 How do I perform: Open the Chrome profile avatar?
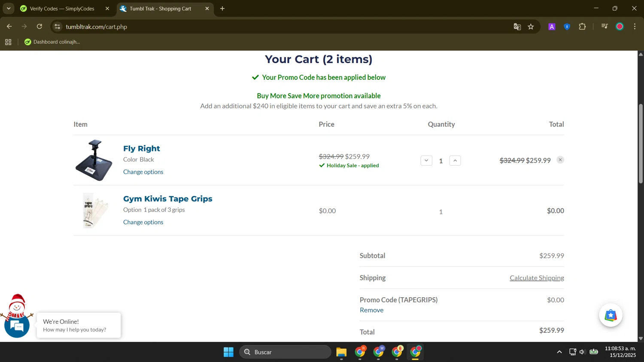pyautogui.click(x=620, y=27)
